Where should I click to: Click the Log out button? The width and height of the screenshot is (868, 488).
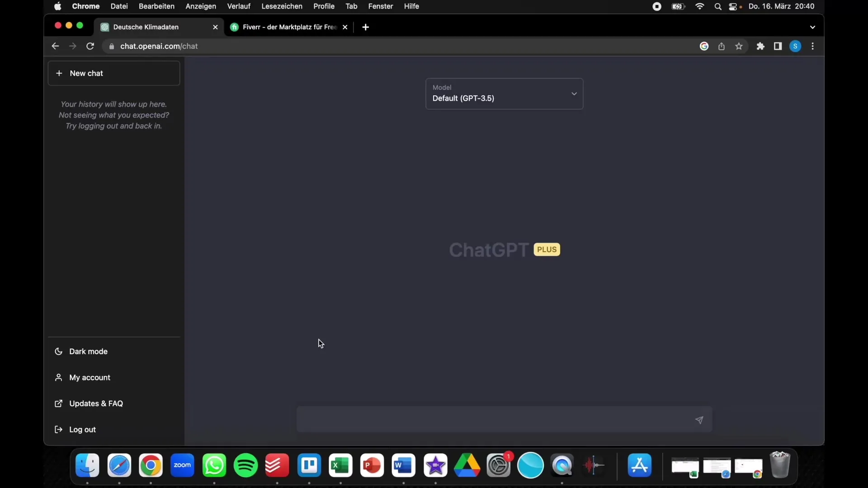[82, 429]
